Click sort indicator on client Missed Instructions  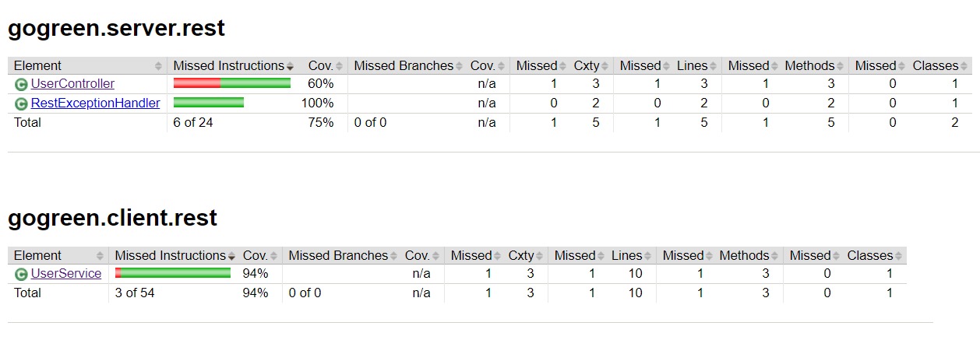231,256
